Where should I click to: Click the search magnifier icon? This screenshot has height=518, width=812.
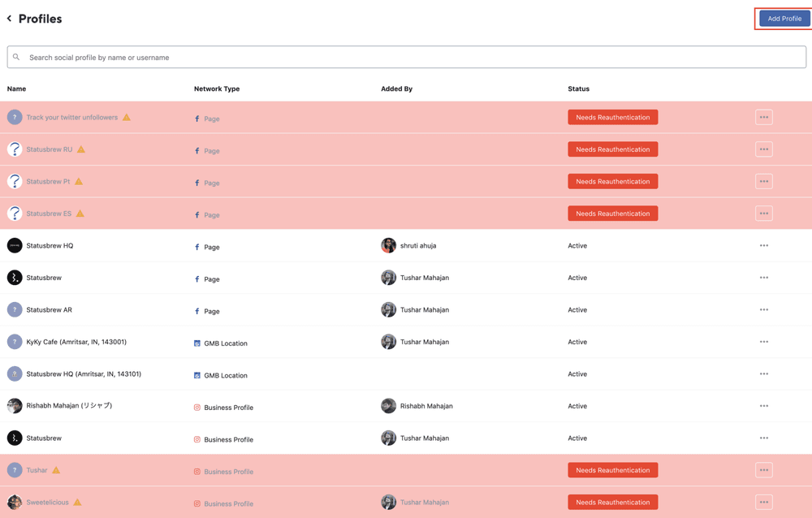click(x=16, y=58)
